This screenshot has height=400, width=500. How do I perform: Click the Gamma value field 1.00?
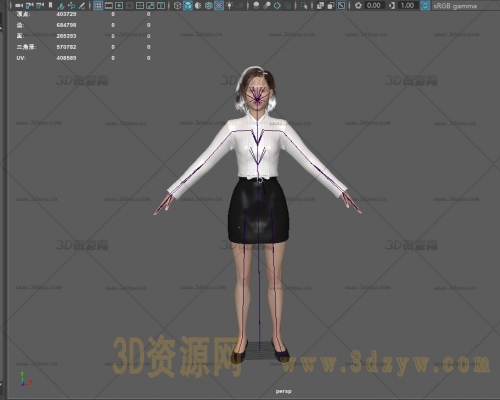point(407,5)
